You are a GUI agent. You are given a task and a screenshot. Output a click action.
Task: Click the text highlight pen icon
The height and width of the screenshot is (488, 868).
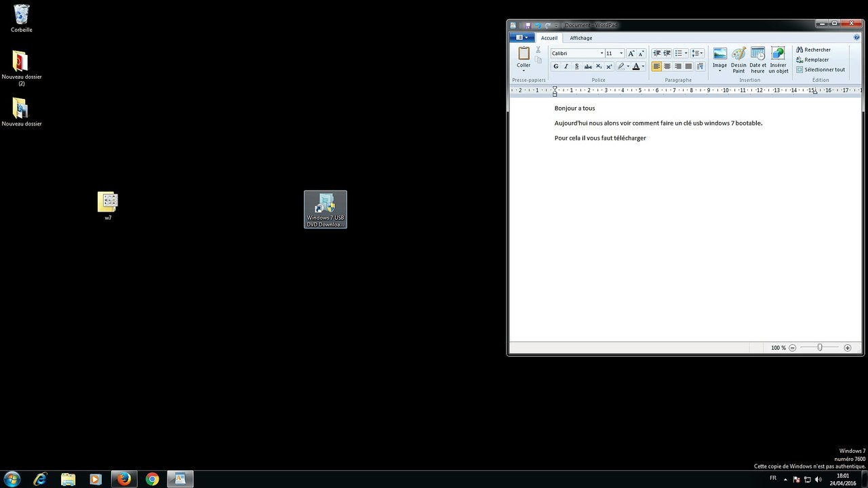point(621,66)
